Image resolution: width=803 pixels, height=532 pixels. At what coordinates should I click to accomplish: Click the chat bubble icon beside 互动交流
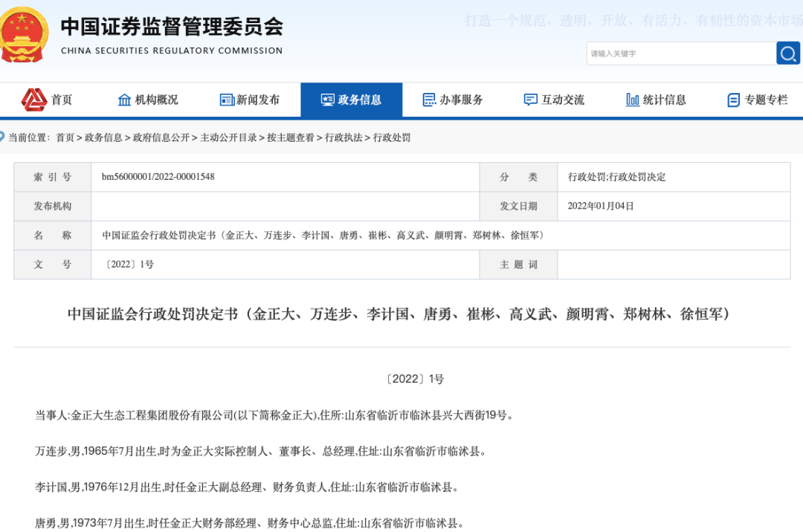531,100
